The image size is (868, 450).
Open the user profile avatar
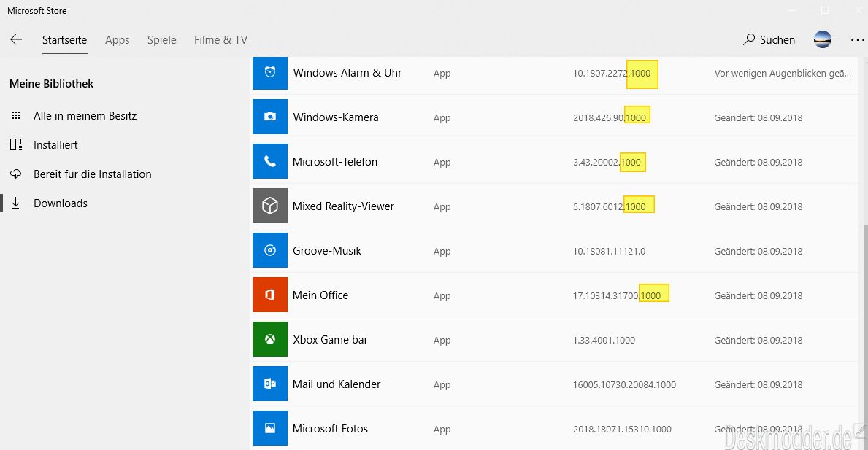[823, 39]
